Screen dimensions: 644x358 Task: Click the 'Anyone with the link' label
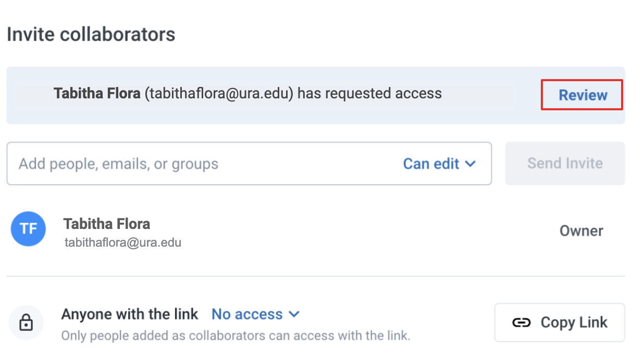click(130, 314)
